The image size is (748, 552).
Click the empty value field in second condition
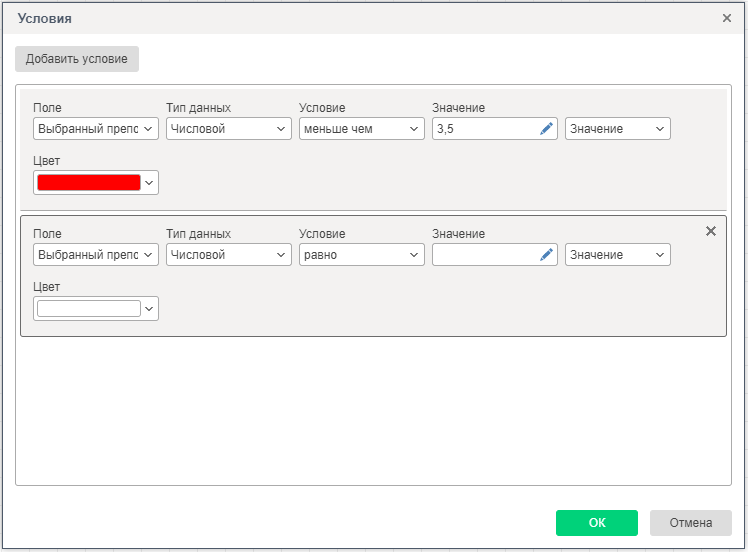coord(484,255)
